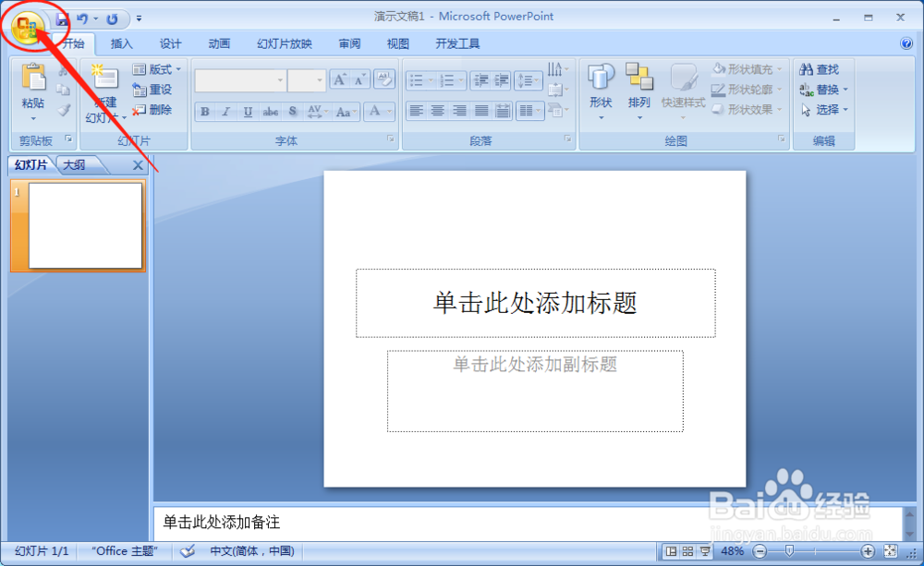Delete the selected slide

click(152, 110)
